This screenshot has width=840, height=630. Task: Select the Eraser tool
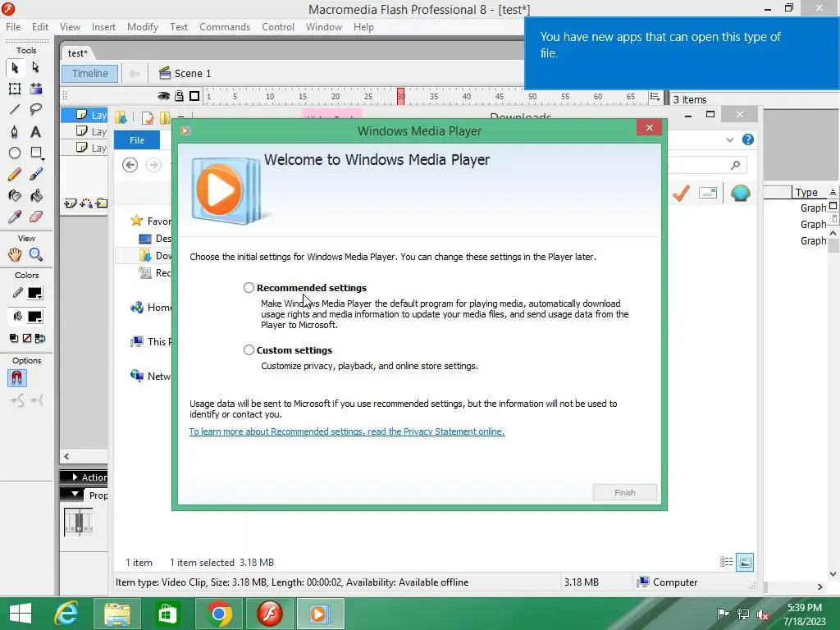[x=36, y=217]
